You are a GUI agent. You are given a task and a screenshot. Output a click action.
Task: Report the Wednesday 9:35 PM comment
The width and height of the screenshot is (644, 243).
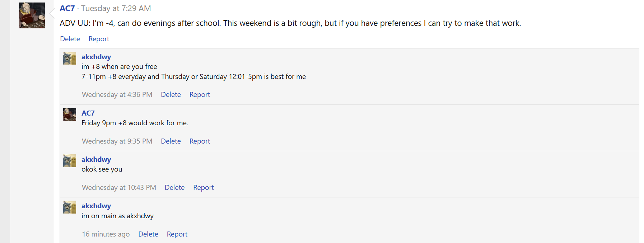click(x=200, y=141)
